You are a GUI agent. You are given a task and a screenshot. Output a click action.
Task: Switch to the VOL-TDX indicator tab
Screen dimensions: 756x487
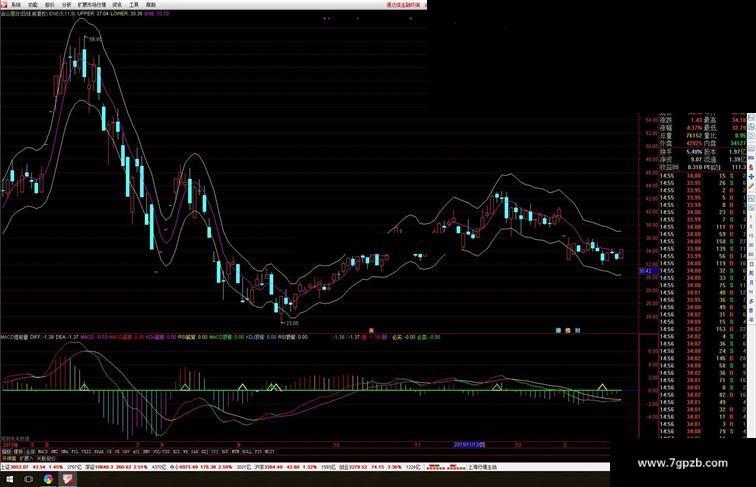(162, 452)
